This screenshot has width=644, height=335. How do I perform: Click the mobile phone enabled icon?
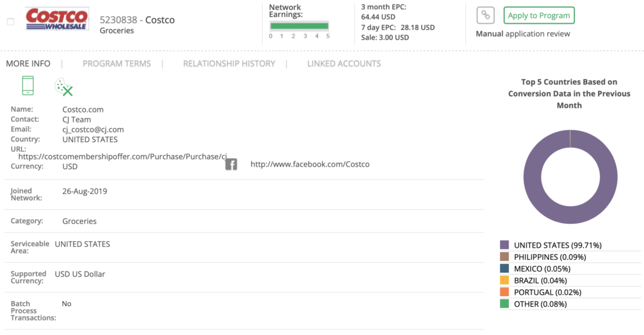coord(28,86)
